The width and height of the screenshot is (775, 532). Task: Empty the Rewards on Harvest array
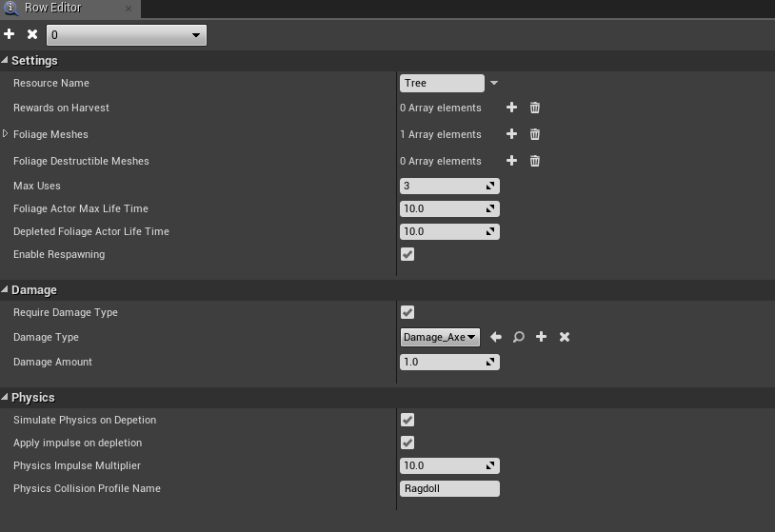[x=535, y=108]
